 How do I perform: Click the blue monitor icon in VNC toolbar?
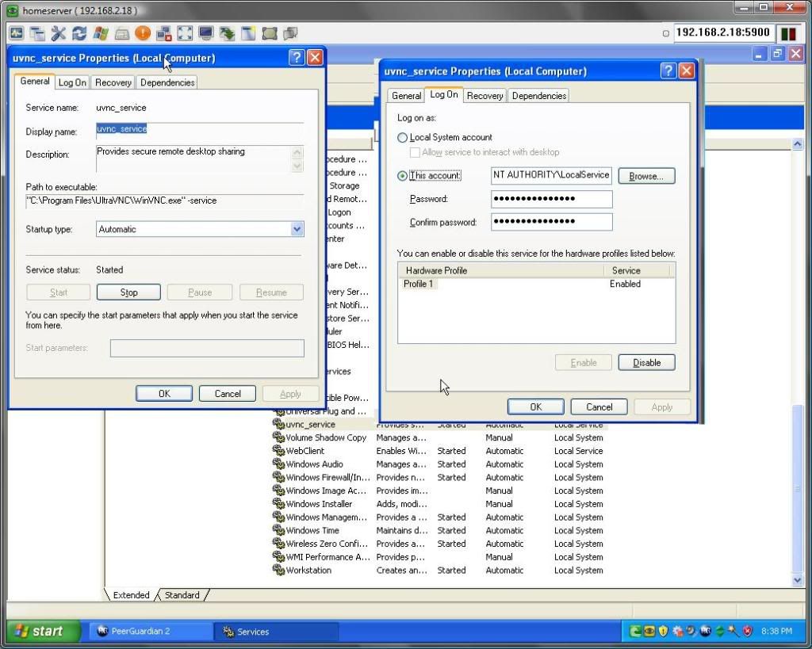click(x=206, y=33)
